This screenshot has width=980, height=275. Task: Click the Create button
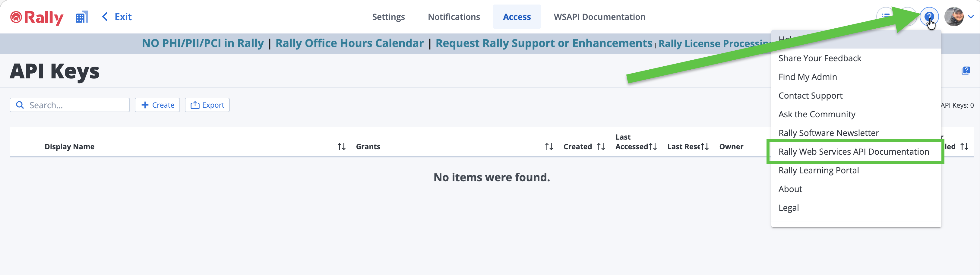coord(157,105)
